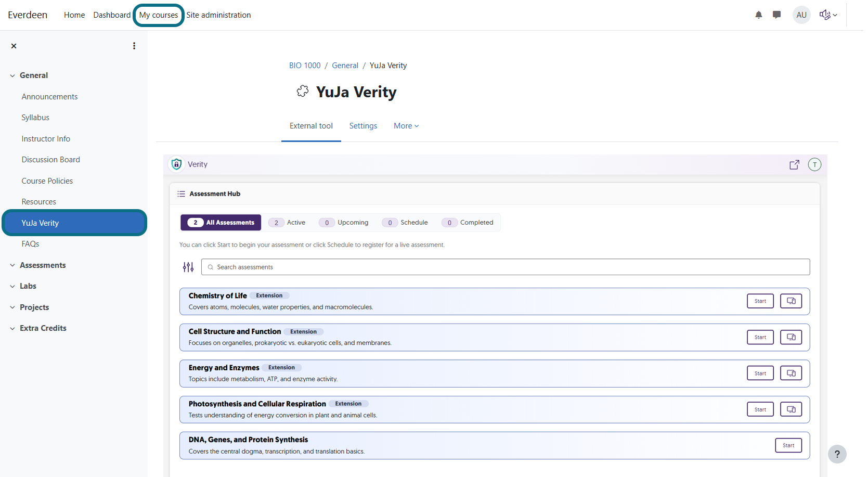Show Active assessments
The height and width of the screenshot is (477, 868).
coord(287,223)
